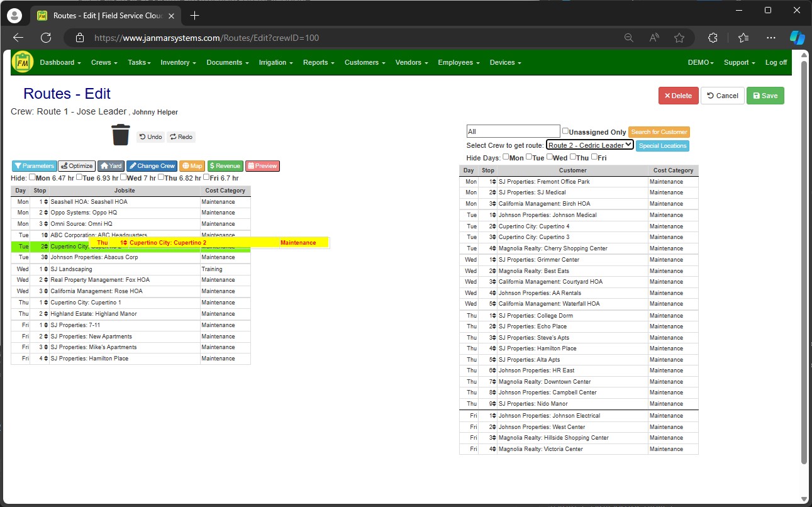This screenshot has height=507, width=812.
Task: Click the trash can delete icon
Action: coord(120,134)
